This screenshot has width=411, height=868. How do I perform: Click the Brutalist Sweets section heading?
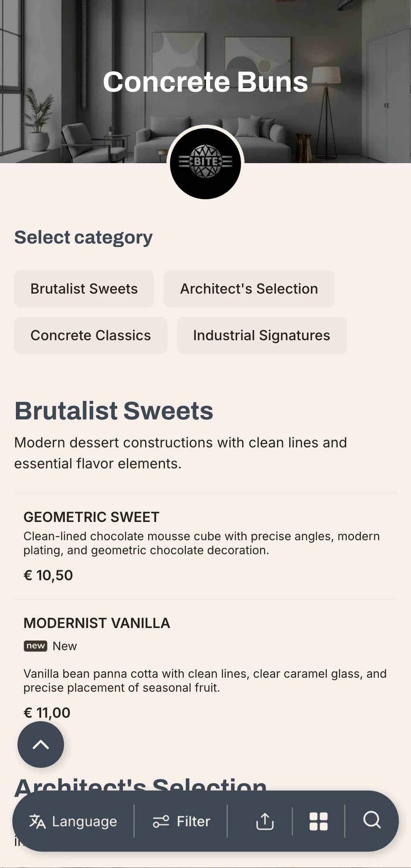tap(114, 411)
